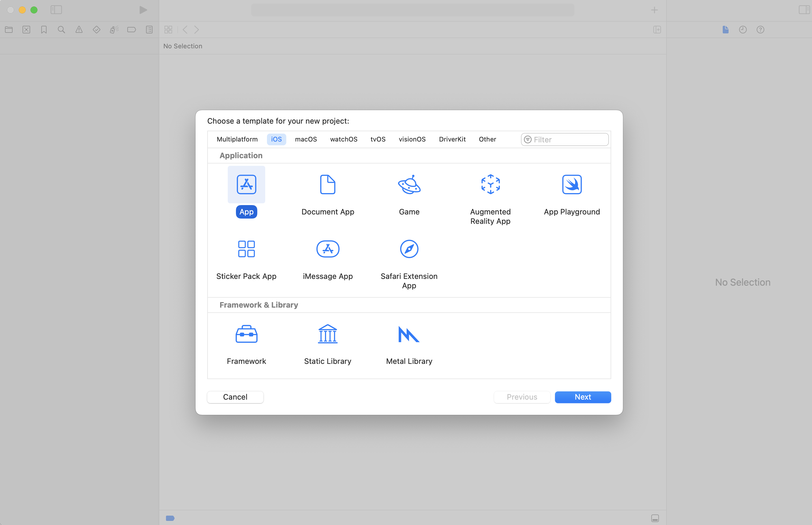Viewport: 812px width, 525px height.
Task: Open the Bookmark navigator icon
Action: coord(44,30)
